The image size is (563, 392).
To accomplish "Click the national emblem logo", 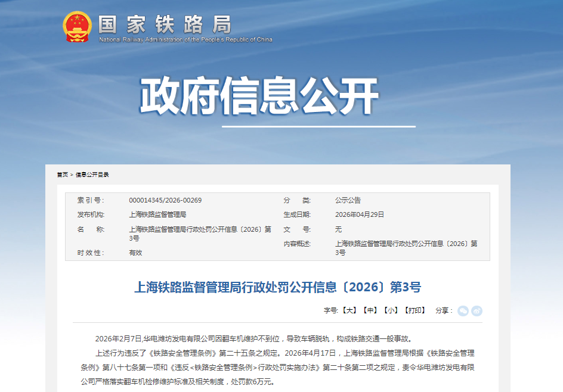I will click(x=77, y=27).
